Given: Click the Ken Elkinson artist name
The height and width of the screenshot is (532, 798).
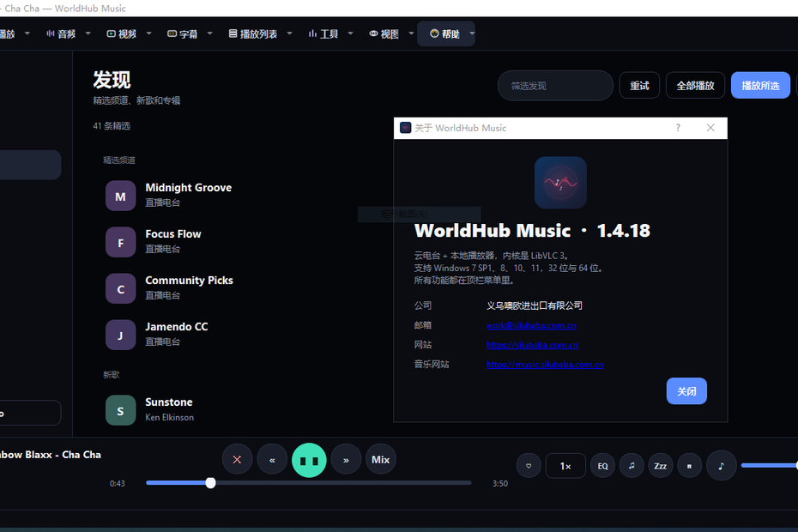Looking at the screenshot, I should coord(170,418).
